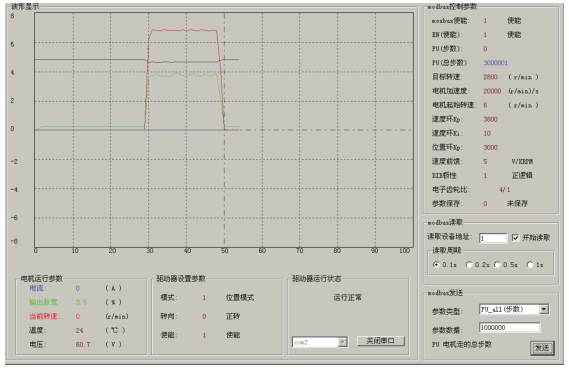Image resolution: width=569 pixels, height=371 pixels.
Task: Click the 发送 send button
Action: pos(542,348)
